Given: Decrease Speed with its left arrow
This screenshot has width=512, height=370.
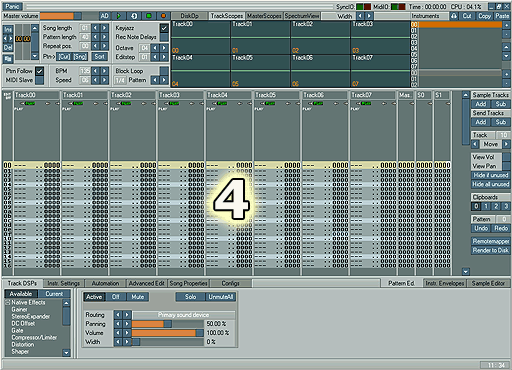Looking at the screenshot, I should pos(95,80).
